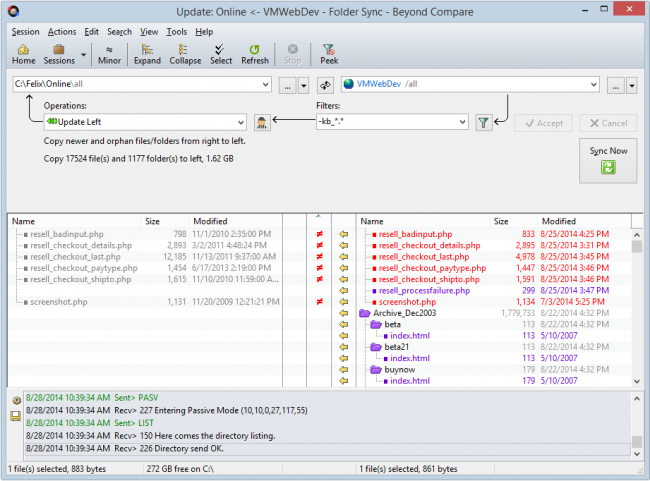
Task: Click the Collapse all folders icon
Action: pyautogui.click(x=185, y=53)
